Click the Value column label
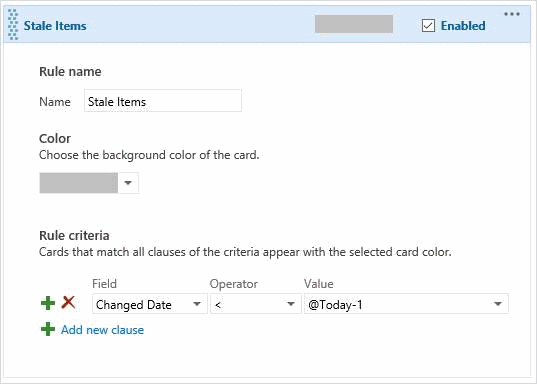The width and height of the screenshot is (537, 384). (319, 284)
